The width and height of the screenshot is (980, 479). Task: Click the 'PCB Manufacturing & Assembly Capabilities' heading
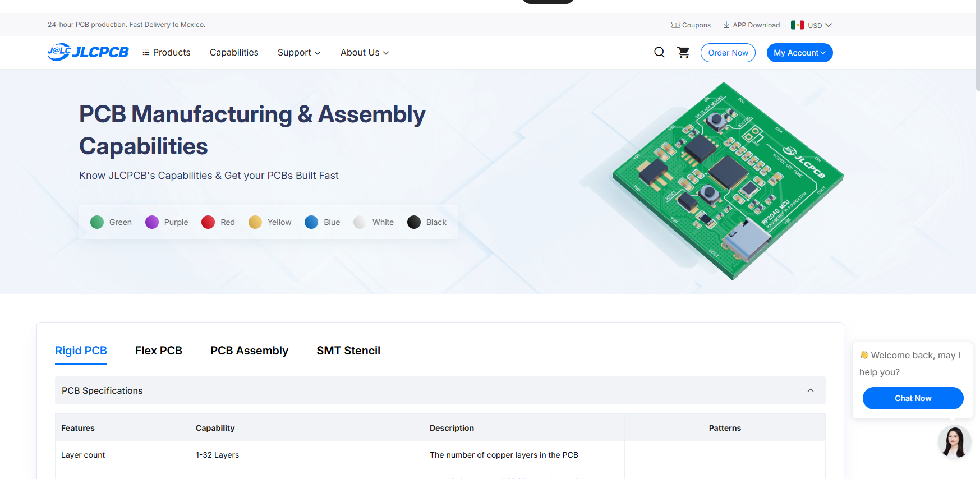(x=252, y=130)
